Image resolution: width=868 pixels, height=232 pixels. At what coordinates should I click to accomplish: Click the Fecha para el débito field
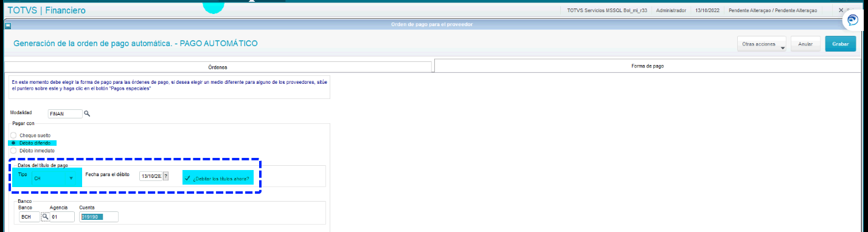pyautogui.click(x=150, y=176)
